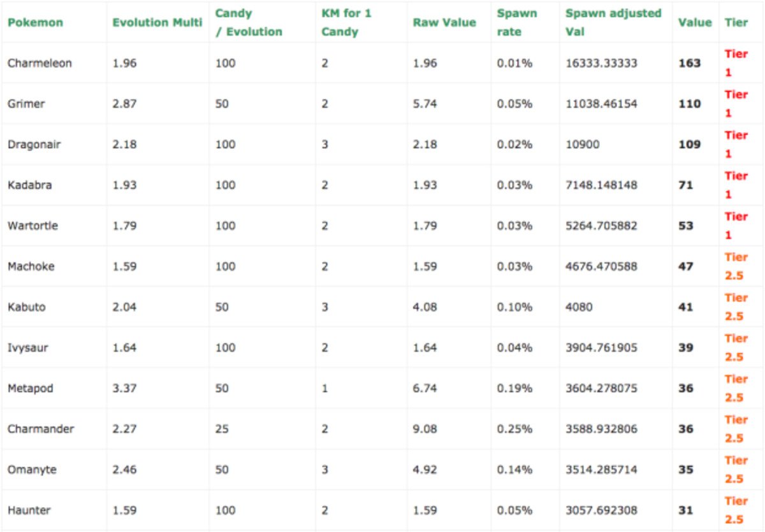Click the Raw Value column header
765x532 pixels.
click(x=444, y=22)
